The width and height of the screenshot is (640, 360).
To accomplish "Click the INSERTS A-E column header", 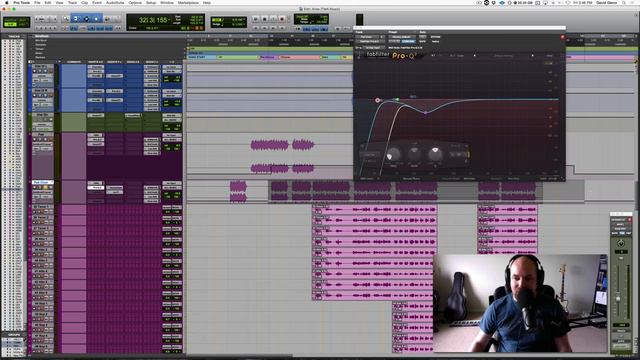I will [x=96, y=62].
